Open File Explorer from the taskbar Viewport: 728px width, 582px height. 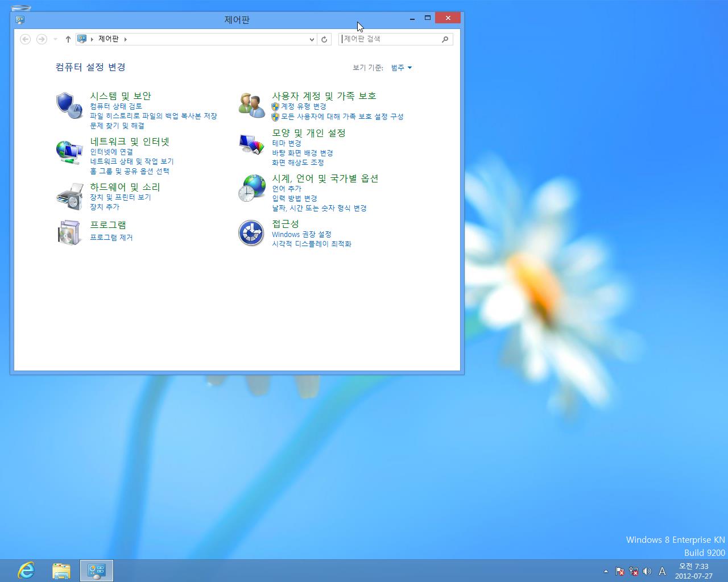tap(61, 571)
